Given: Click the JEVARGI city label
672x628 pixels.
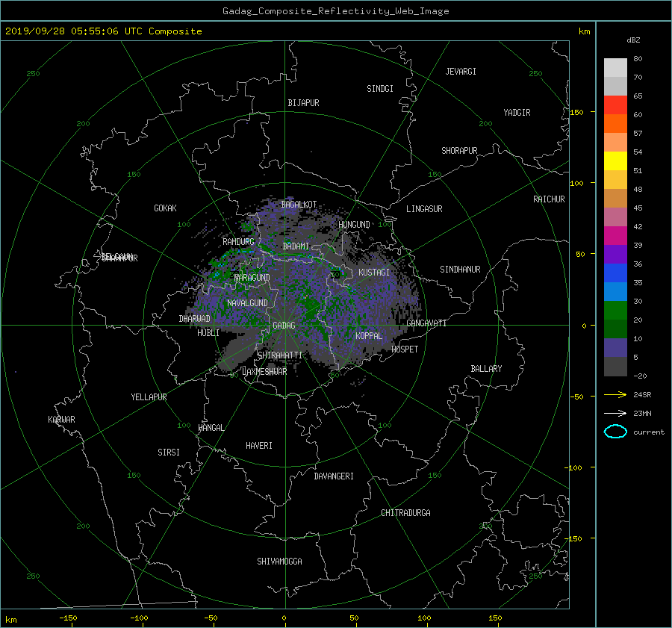Looking at the screenshot, I should coord(461,72).
